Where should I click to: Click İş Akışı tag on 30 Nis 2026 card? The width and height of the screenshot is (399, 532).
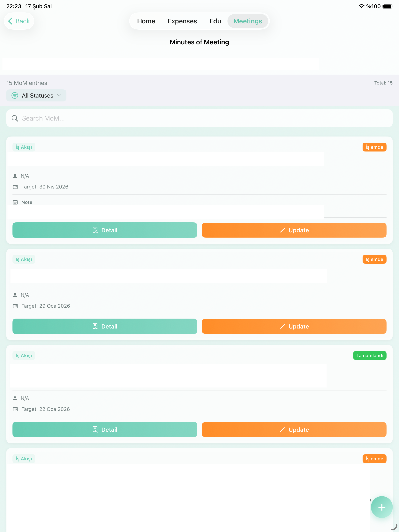pos(24,147)
